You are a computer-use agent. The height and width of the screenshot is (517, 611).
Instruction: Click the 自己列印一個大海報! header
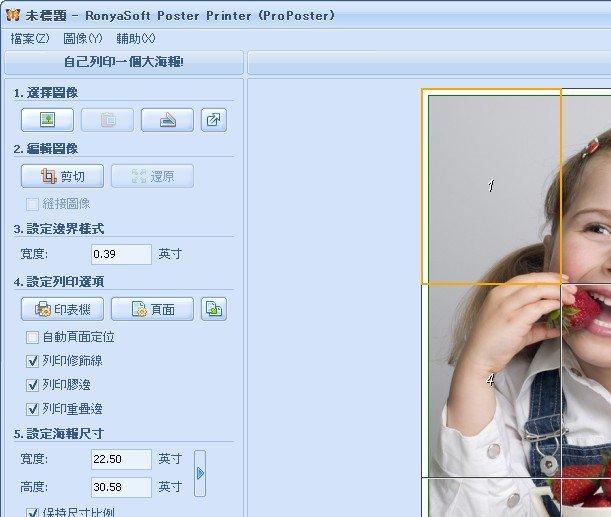click(x=124, y=62)
